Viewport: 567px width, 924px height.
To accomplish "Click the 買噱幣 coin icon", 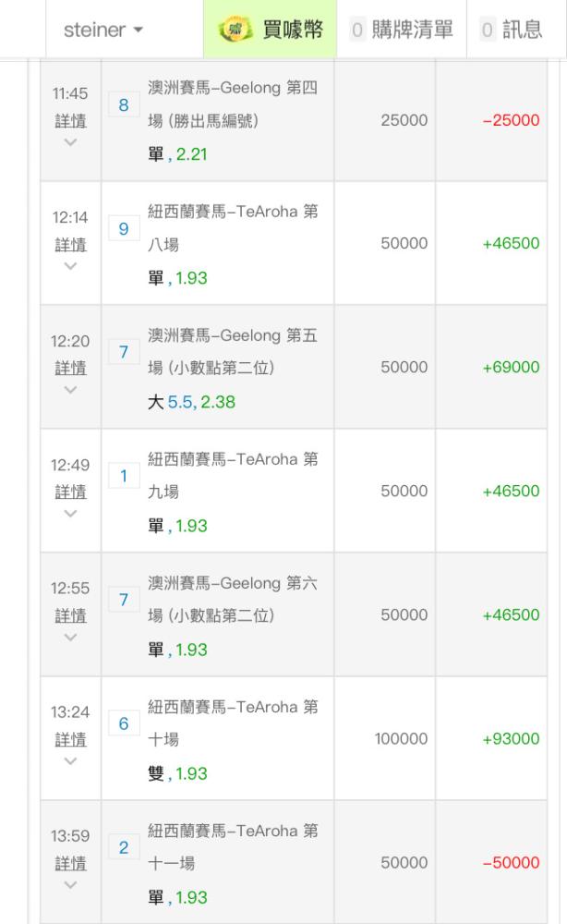I will point(235,30).
